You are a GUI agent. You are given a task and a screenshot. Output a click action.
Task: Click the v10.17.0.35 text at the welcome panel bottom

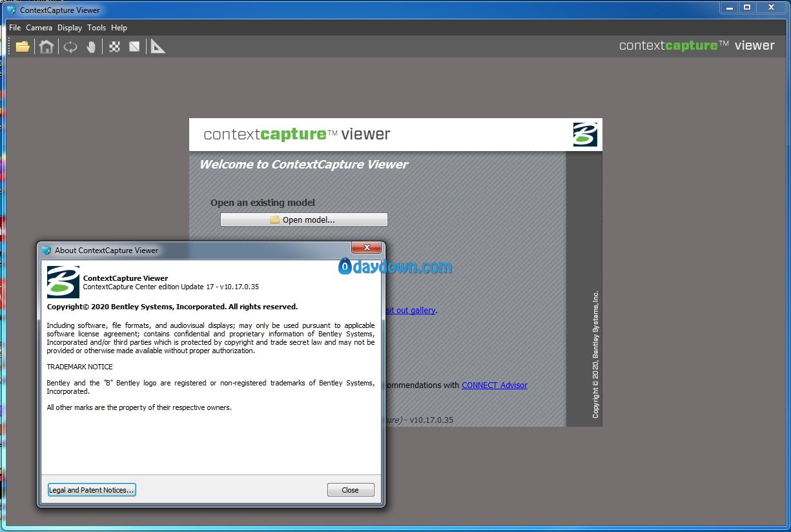[432, 420]
